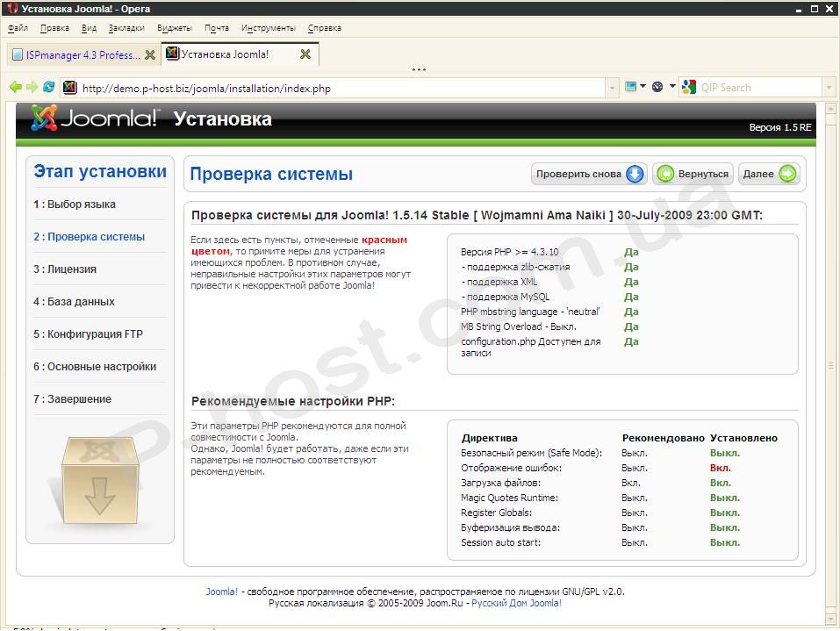
Task: Open the Справка menu
Action: point(325,28)
